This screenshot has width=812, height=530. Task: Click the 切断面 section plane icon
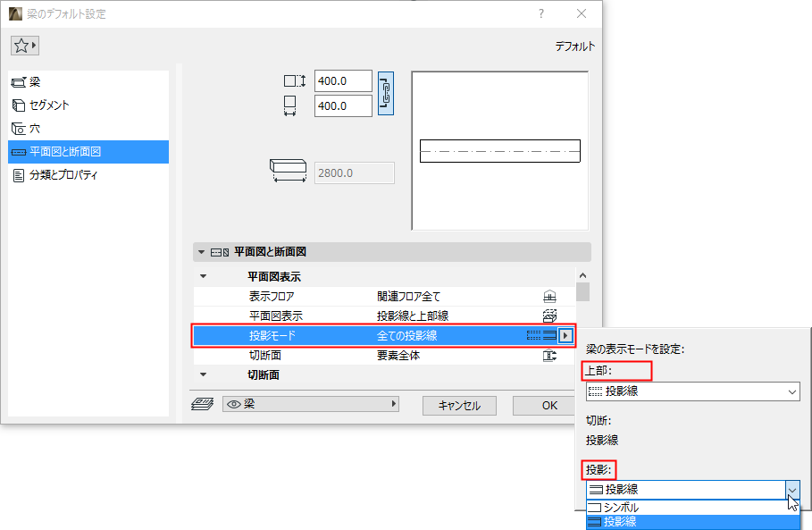click(549, 356)
